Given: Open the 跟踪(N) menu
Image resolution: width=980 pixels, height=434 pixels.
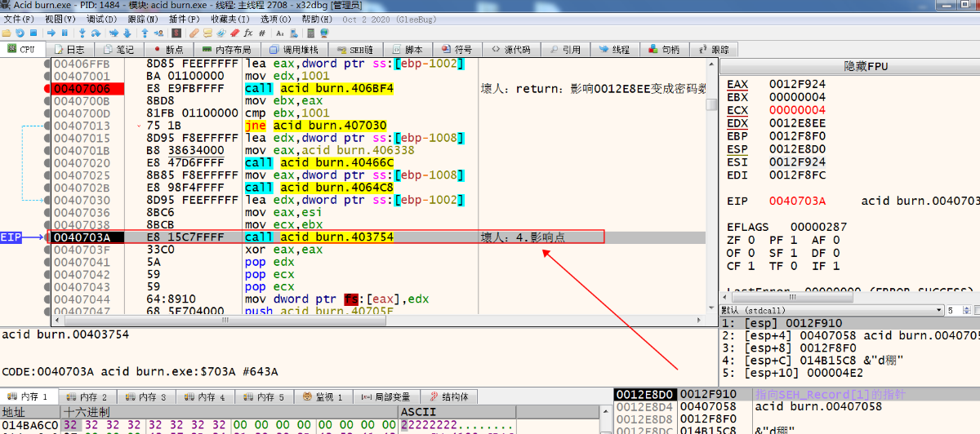Looking at the screenshot, I should [144, 18].
